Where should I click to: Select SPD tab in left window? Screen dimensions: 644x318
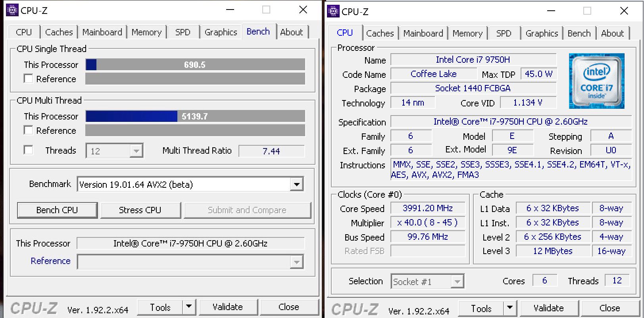coord(183,32)
